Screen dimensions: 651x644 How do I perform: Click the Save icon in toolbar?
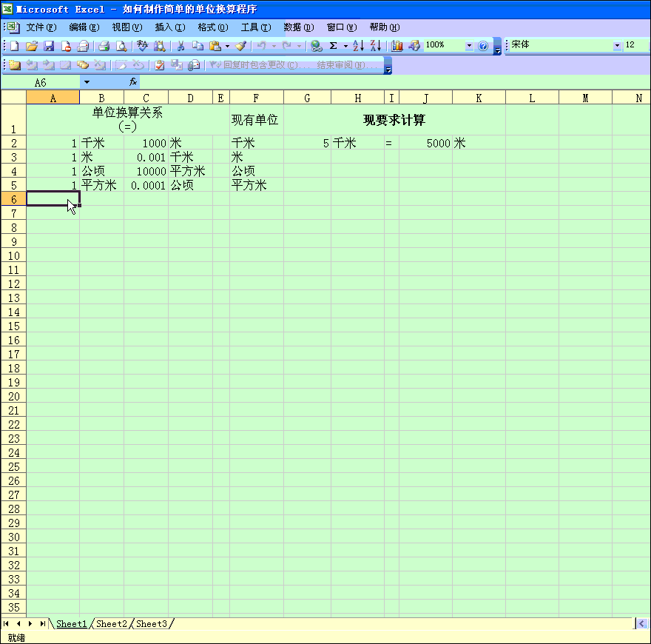(49, 46)
